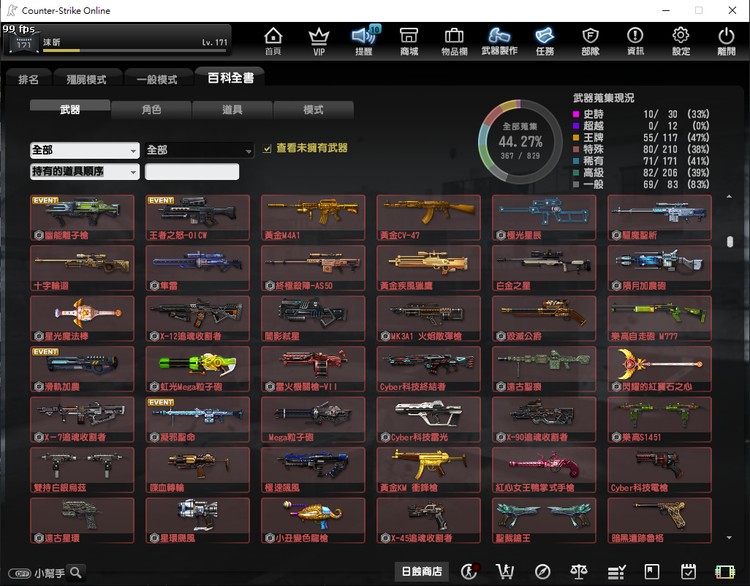
Task: Open the 商城 shop icon
Action: pyautogui.click(x=409, y=41)
